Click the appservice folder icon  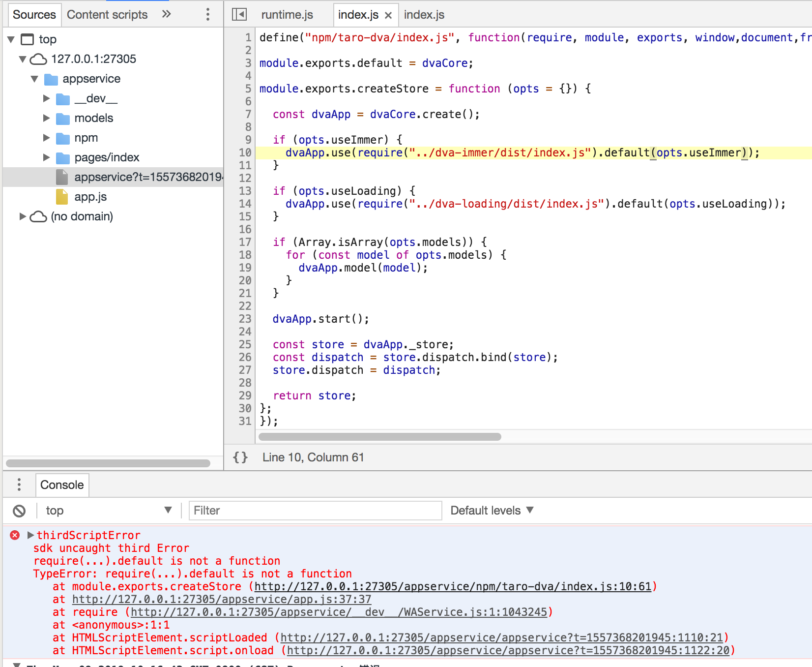[51, 79]
